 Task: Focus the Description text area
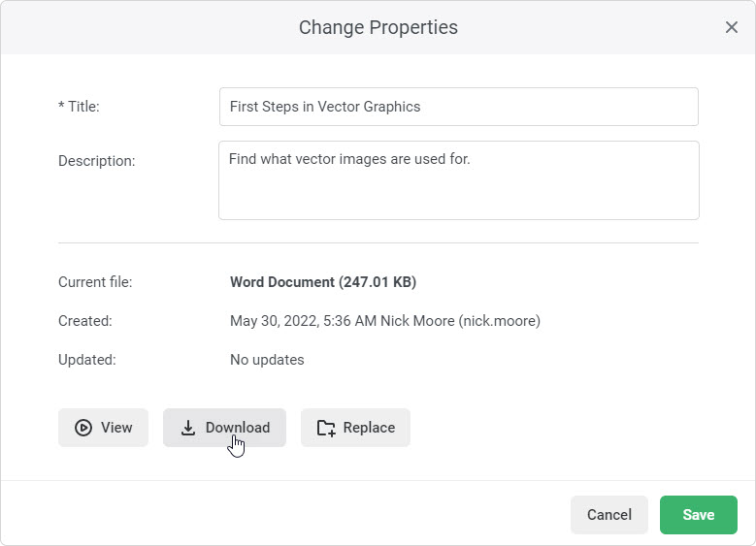click(458, 180)
